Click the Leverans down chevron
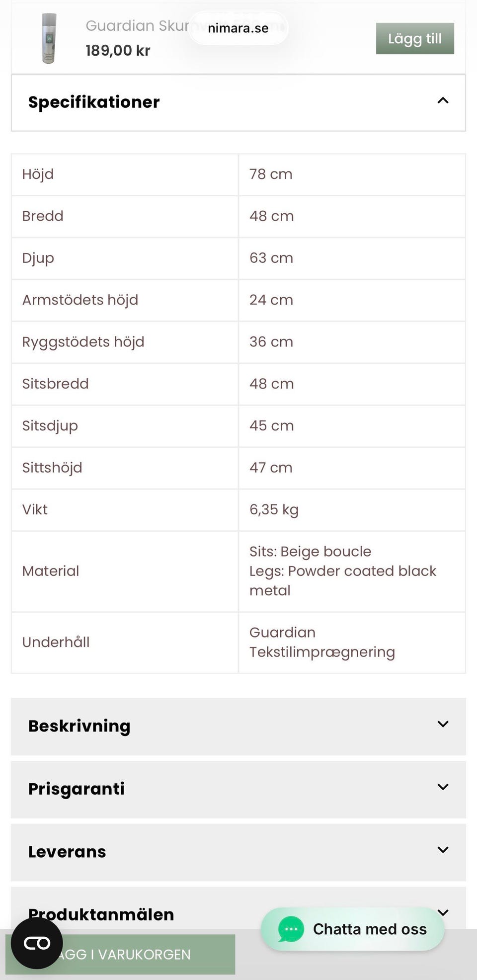Viewport: 477px width, 980px height. coord(443,850)
